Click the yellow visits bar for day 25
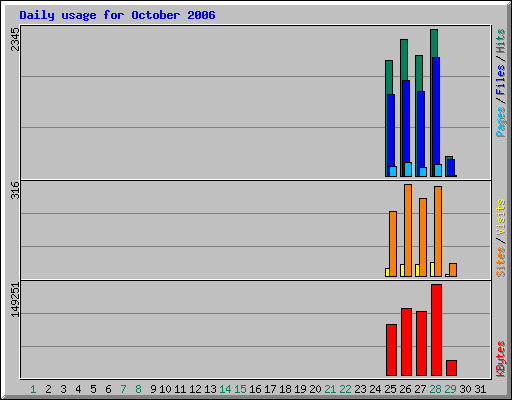The width and height of the screenshot is (512, 400). point(387,272)
